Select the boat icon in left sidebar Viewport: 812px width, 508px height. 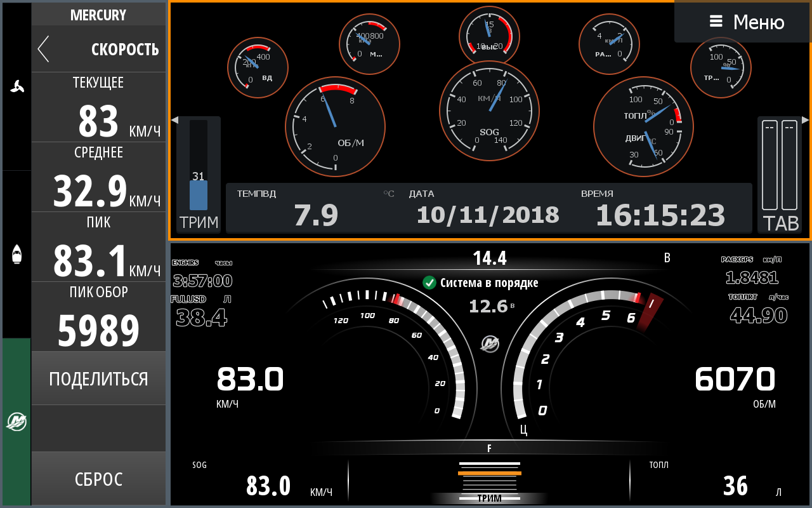click(16, 255)
